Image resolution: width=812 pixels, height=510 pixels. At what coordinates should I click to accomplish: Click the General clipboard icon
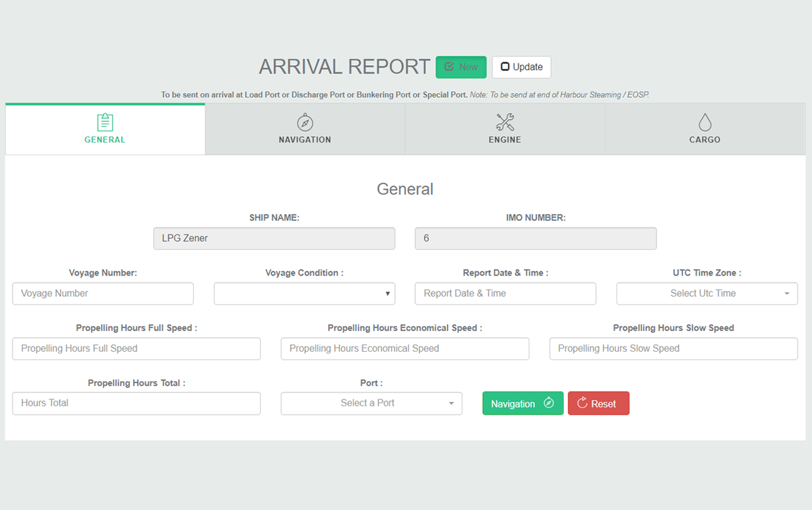pyautogui.click(x=105, y=122)
